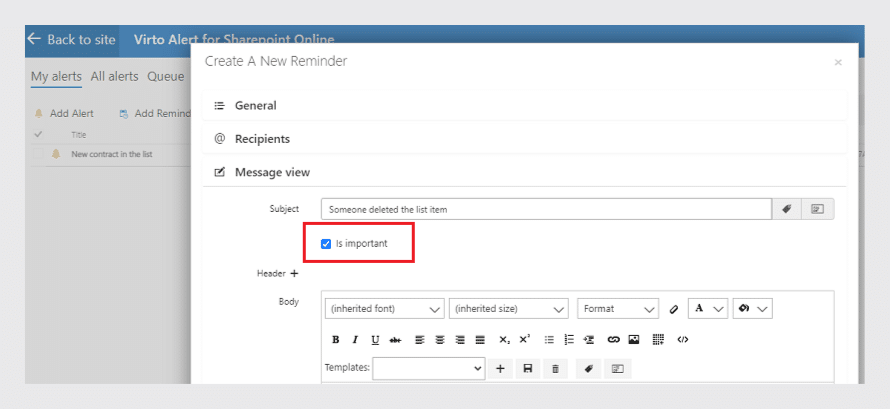Center align body text

point(440,340)
